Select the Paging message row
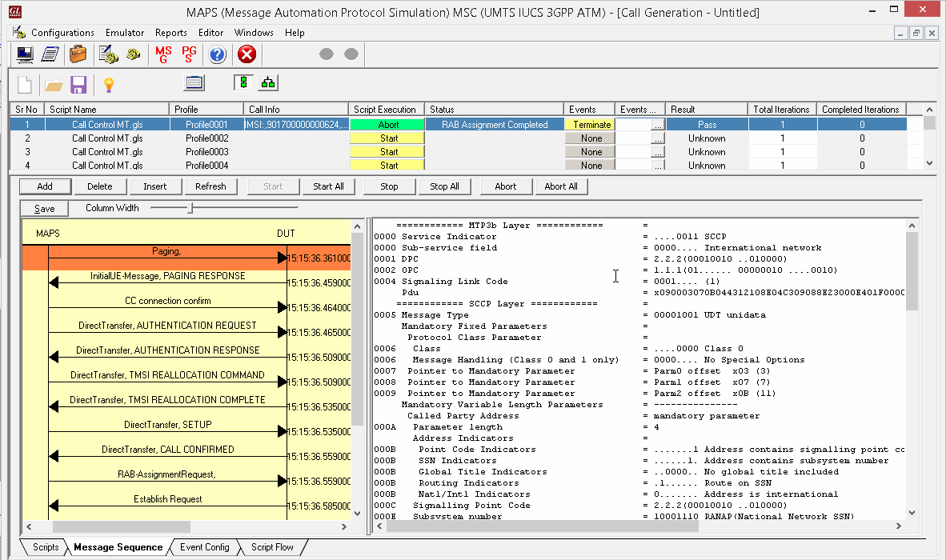Image resolution: width=946 pixels, height=560 pixels. [x=186, y=258]
